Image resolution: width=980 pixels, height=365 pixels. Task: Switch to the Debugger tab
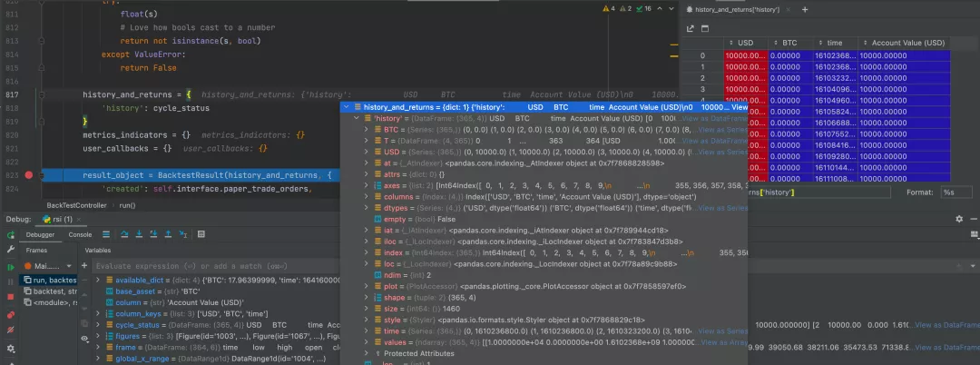coord(40,235)
